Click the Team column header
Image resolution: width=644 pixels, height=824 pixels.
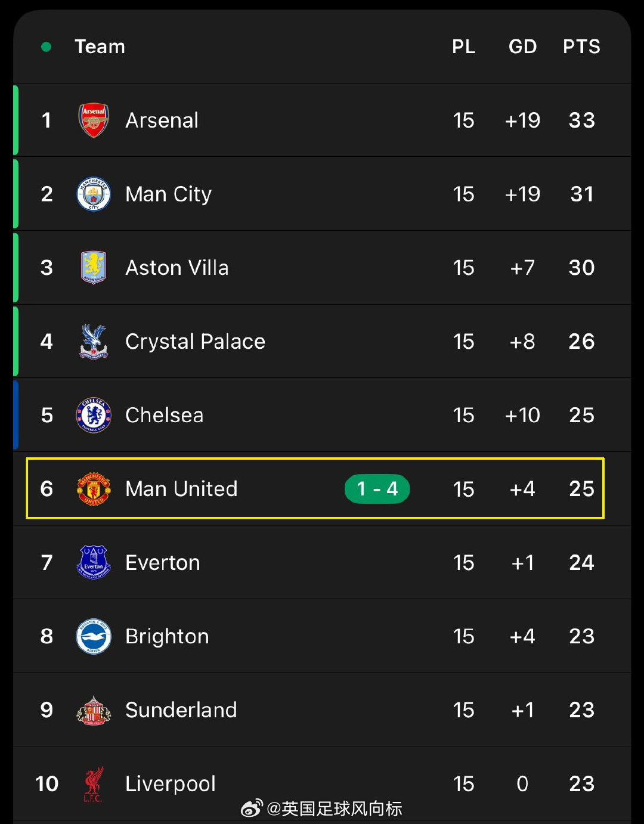tap(100, 47)
